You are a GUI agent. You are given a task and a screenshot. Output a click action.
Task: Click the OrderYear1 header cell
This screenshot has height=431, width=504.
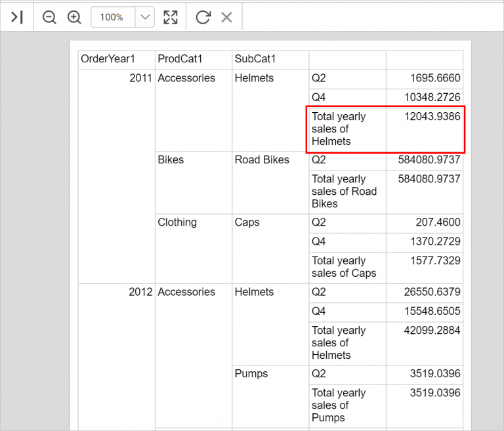point(117,60)
